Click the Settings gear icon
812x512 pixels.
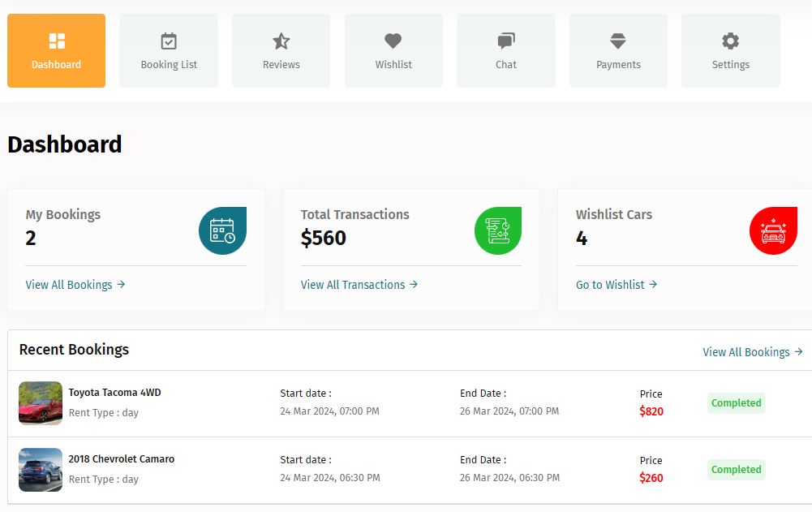tap(730, 41)
